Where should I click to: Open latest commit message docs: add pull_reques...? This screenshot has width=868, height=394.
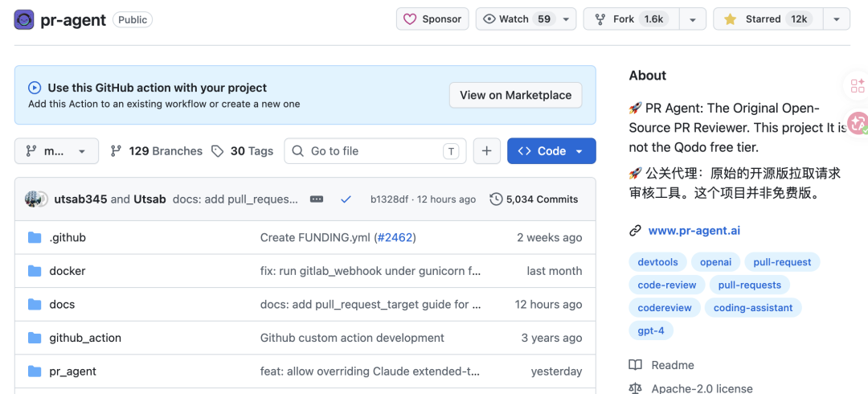[x=235, y=199]
